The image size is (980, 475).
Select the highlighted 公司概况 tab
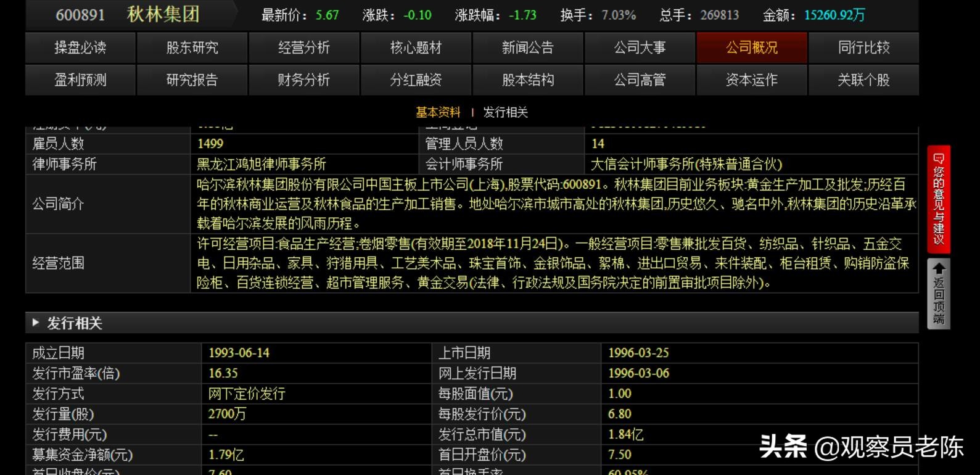(x=752, y=47)
